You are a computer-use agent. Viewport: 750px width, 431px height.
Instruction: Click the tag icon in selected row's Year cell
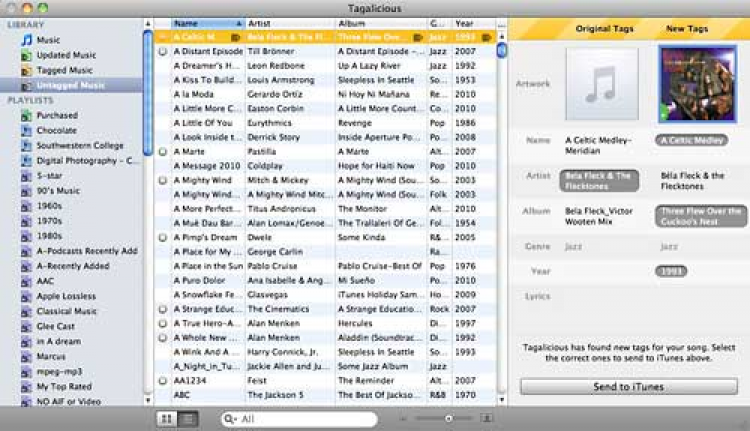(487, 37)
